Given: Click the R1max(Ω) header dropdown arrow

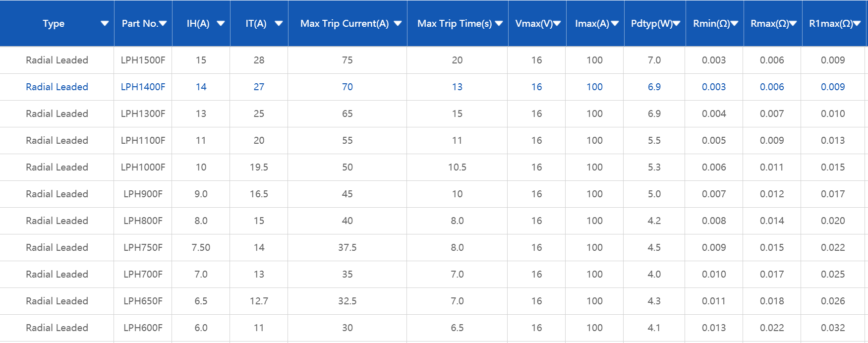Looking at the screenshot, I should 857,24.
